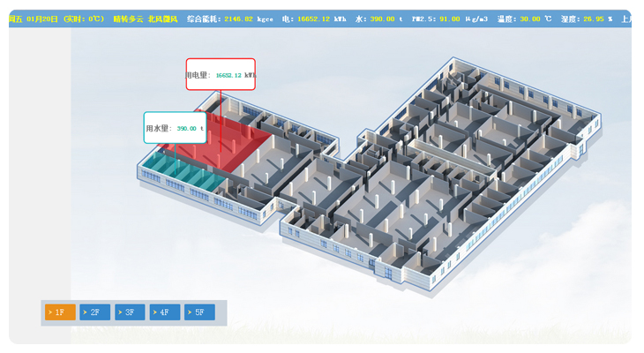Switch to the 2F floor view
This screenshot has width=644, height=353.
pos(95,312)
